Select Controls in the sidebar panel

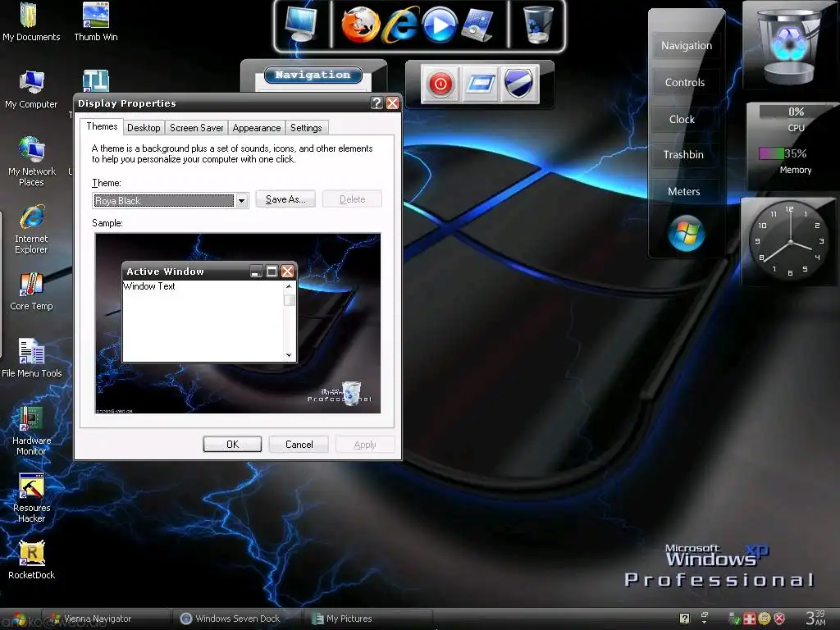point(685,83)
